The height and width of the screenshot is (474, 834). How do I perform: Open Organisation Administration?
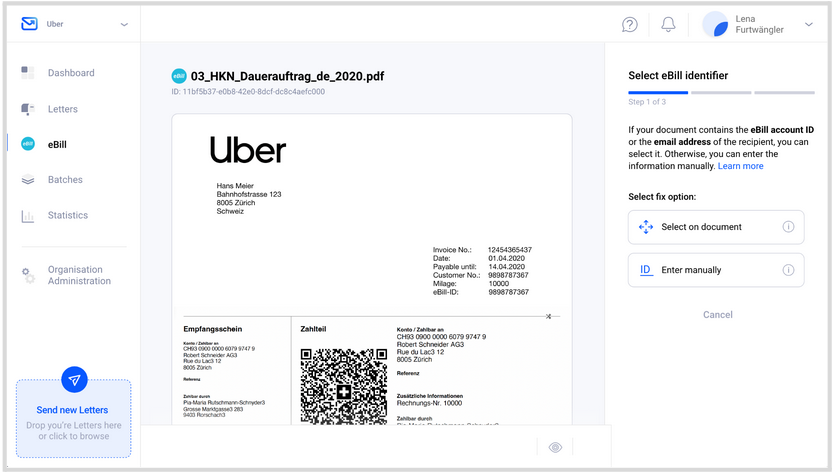click(79, 275)
